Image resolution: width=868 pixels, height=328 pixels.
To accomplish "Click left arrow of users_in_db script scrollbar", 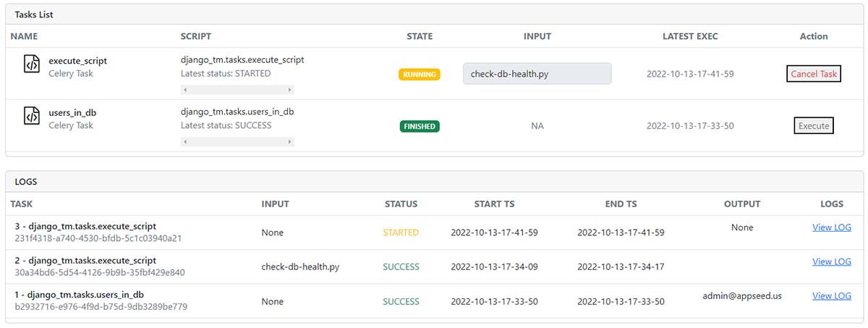I will pyautogui.click(x=184, y=142).
